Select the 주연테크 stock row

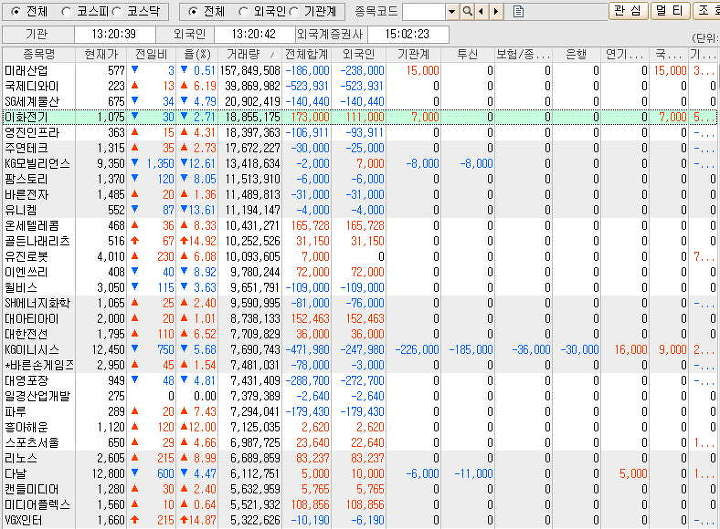[360, 148]
